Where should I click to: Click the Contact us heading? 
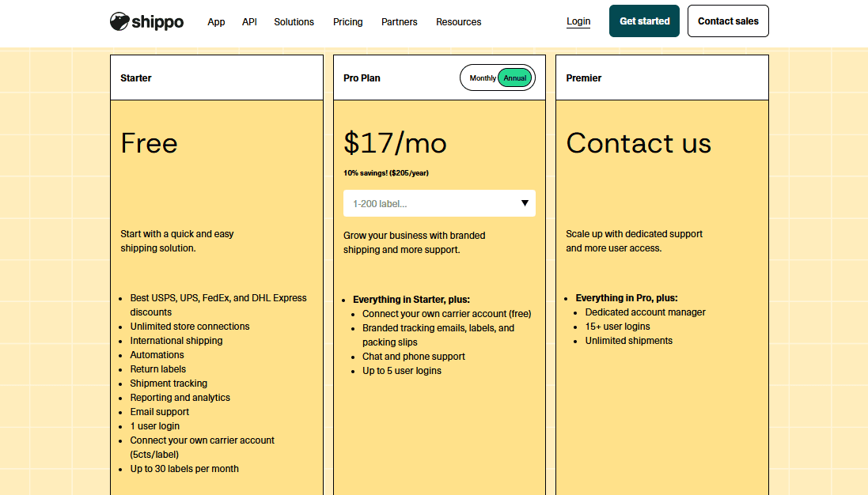point(639,143)
